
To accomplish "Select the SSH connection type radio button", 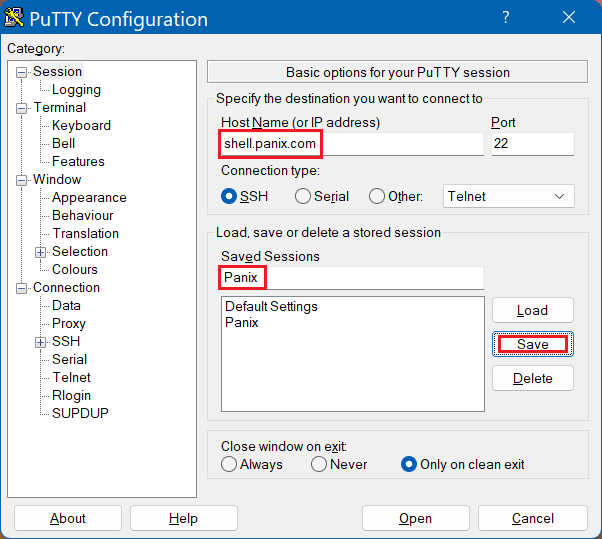I will click(x=229, y=197).
